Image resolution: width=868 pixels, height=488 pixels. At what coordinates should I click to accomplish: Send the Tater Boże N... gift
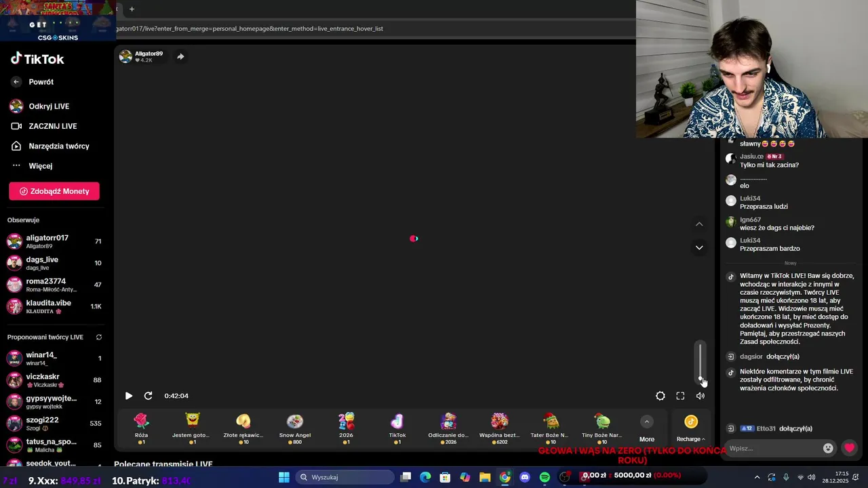click(x=551, y=429)
